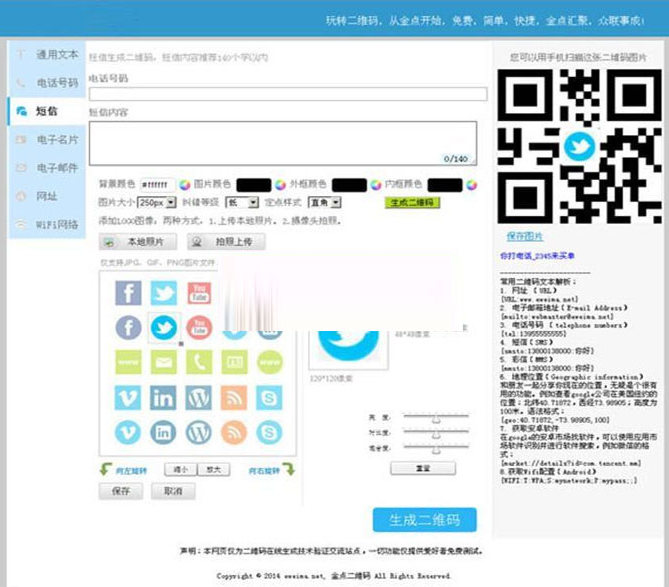
Task: Click the large blue 生成二维码 button
Action: [x=425, y=520]
